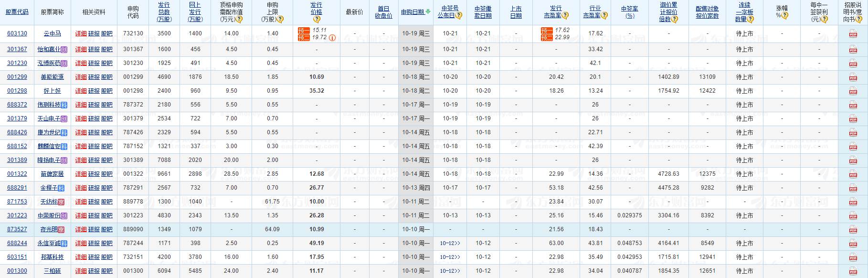
Task: Sort table by 配售对象报价家数 header
Action: tap(708, 12)
